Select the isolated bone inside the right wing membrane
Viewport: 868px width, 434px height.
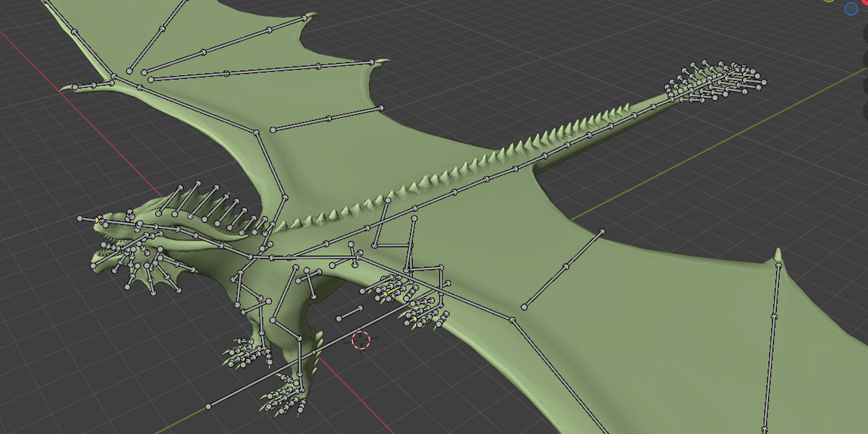[563, 269]
